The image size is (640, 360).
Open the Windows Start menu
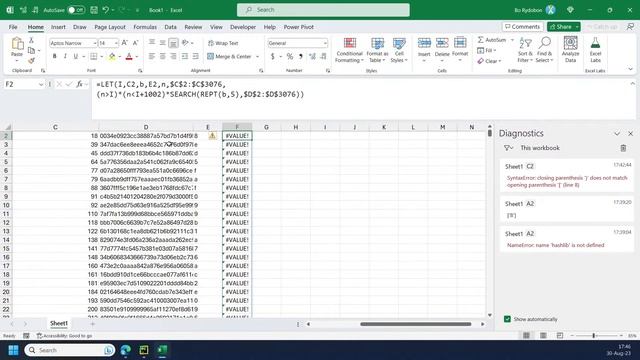13,350
